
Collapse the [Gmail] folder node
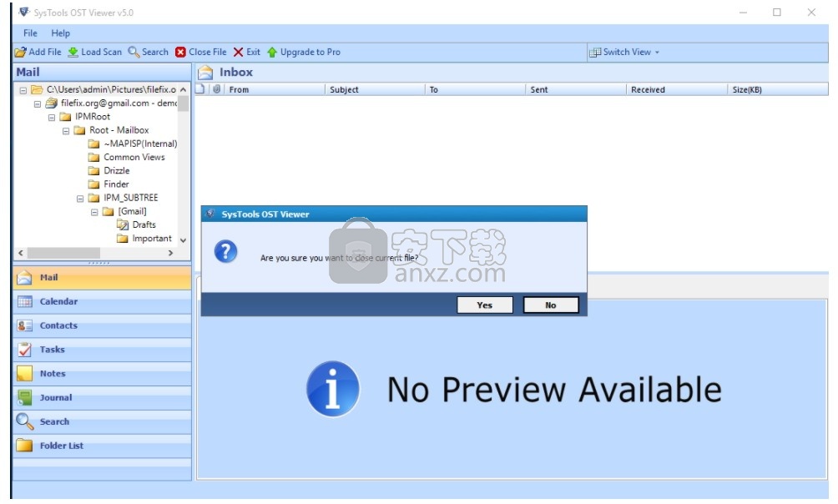94,212
